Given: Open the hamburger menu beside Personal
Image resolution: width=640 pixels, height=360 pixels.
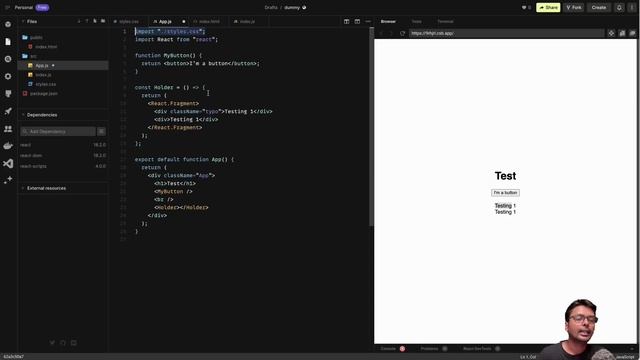Looking at the screenshot, I should click(x=7, y=7).
